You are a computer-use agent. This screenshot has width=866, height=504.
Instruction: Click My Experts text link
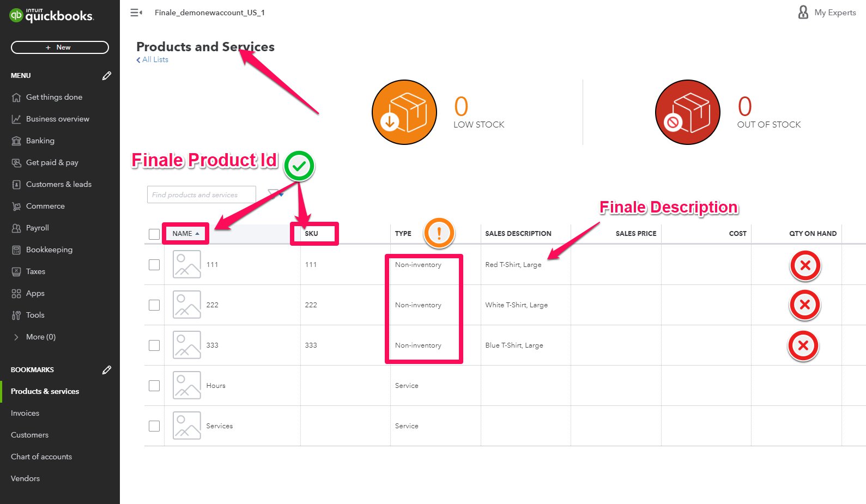pos(835,13)
